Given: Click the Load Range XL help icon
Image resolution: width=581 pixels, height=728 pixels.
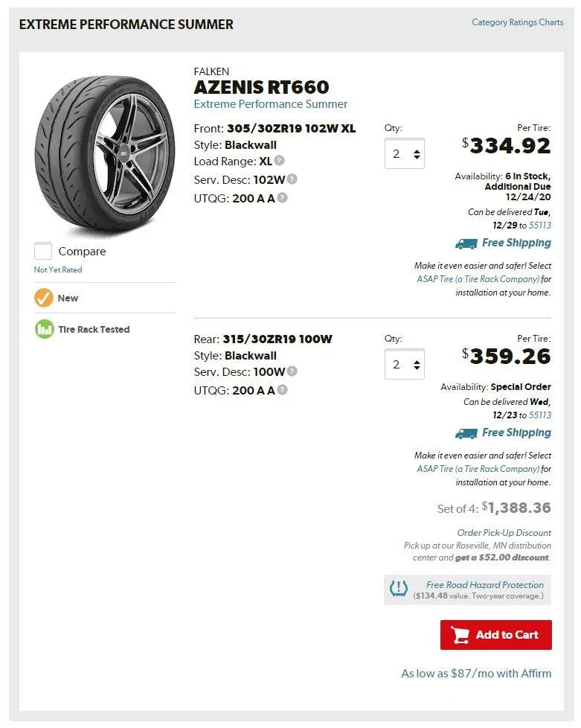Looking at the screenshot, I should 280,161.
